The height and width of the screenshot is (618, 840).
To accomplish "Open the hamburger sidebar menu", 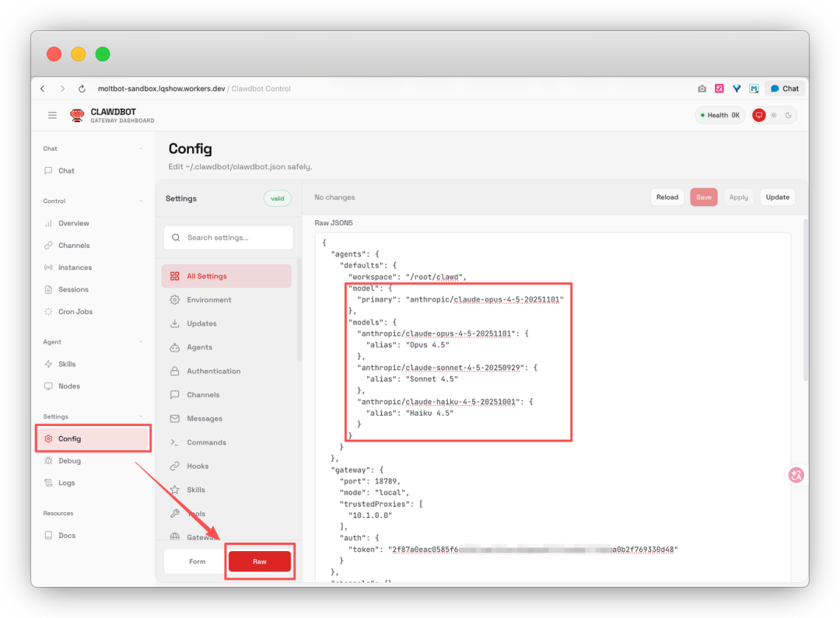I will [x=52, y=115].
